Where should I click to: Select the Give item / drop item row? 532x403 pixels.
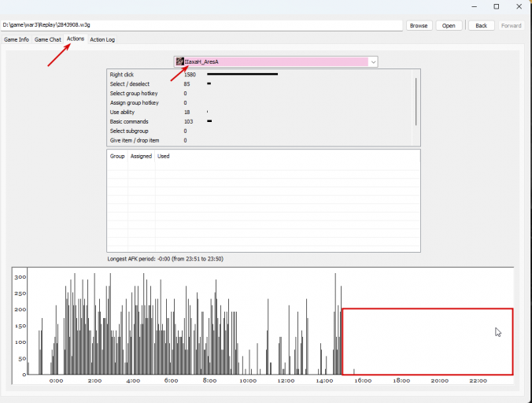pyautogui.click(x=260, y=140)
